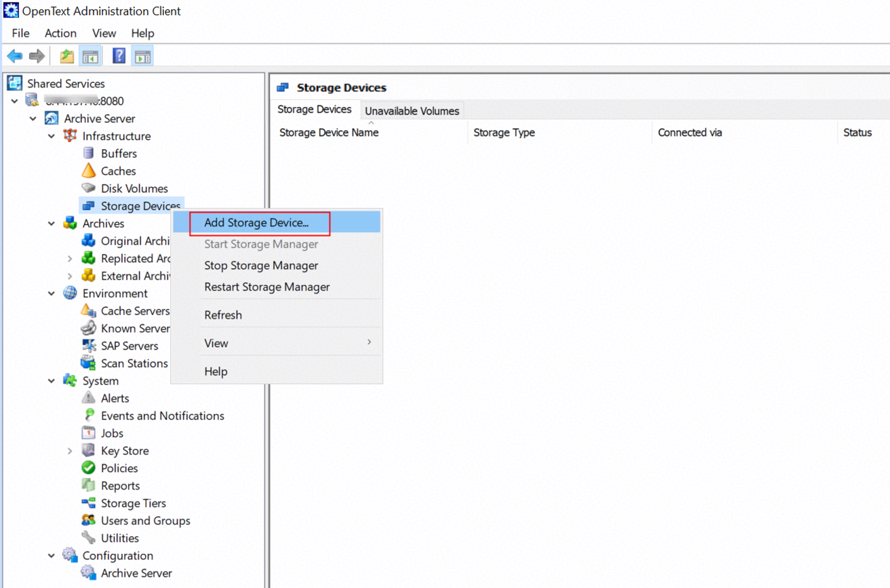The height and width of the screenshot is (588, 890).
Task: Choose Add Storage Device from context menu
Action: [x=277, y=223]
